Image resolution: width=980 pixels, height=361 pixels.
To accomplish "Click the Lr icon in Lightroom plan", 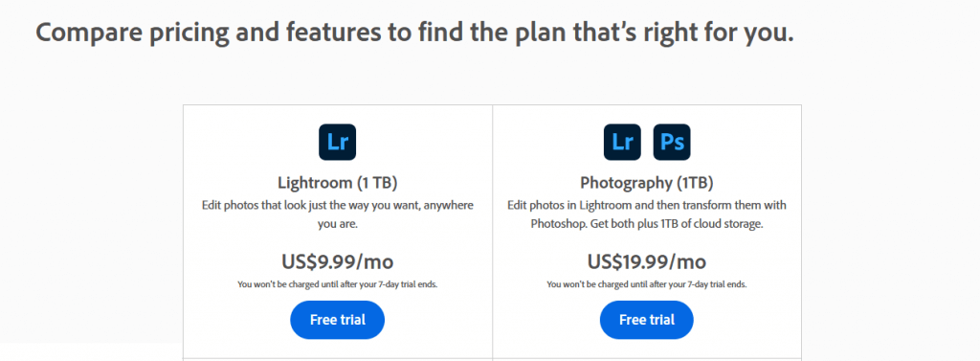I will pos(338,143).
